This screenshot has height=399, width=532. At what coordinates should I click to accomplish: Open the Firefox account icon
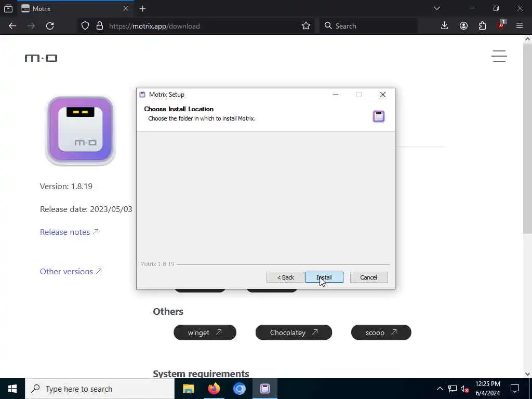(x=463, y=26)
